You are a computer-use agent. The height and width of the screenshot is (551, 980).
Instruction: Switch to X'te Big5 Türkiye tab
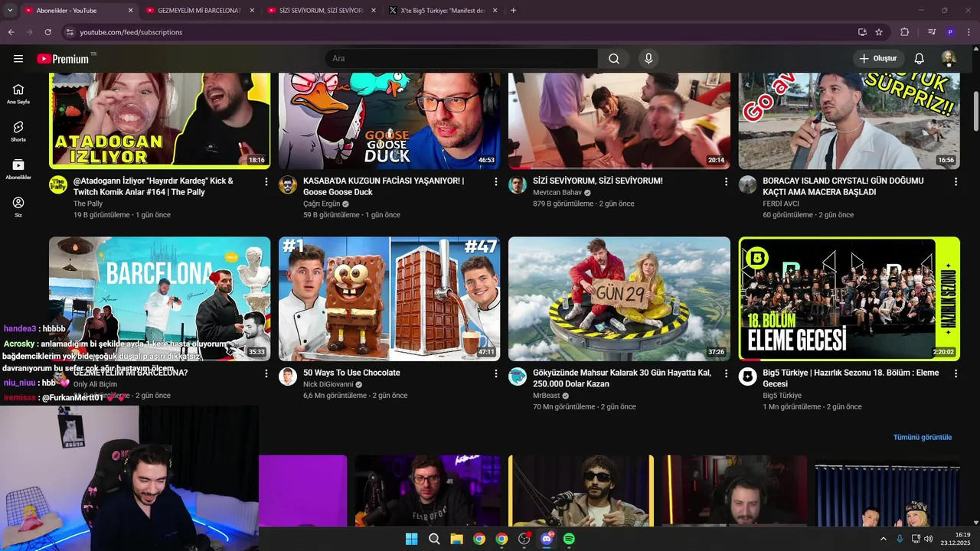tap(443, 11)
